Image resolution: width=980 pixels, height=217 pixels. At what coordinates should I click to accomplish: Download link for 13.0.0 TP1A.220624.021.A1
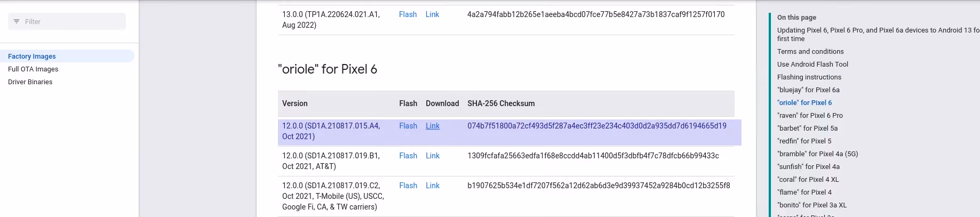pos(432,14)
